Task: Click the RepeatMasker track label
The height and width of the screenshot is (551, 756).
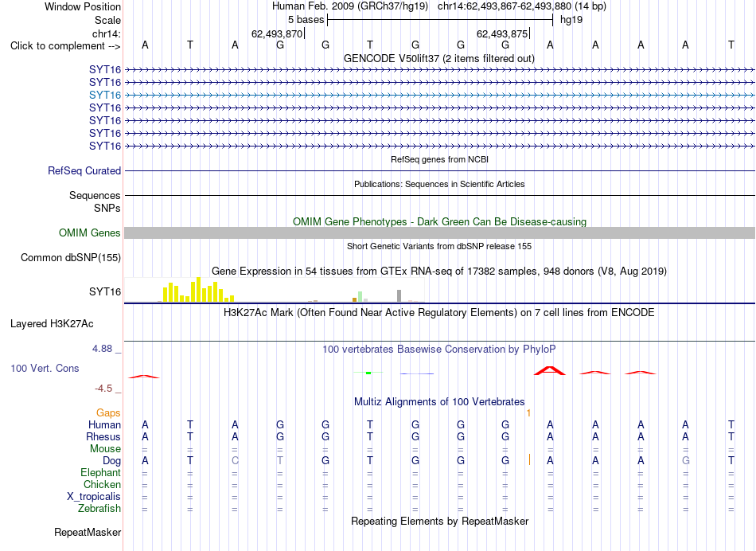Action: pyautogui.click(x=88, y=533)
